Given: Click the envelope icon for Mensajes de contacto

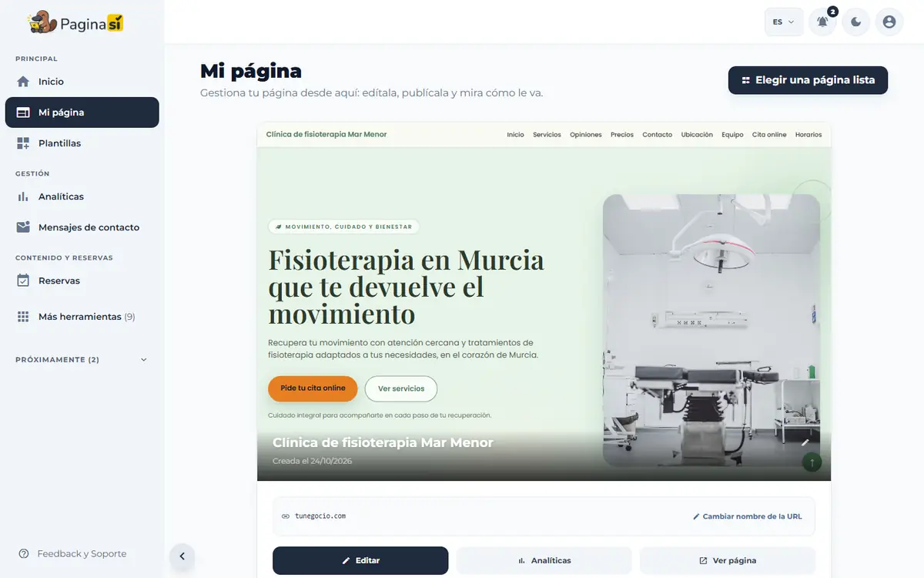Looking at the screenshot, I should pos(23,227).
